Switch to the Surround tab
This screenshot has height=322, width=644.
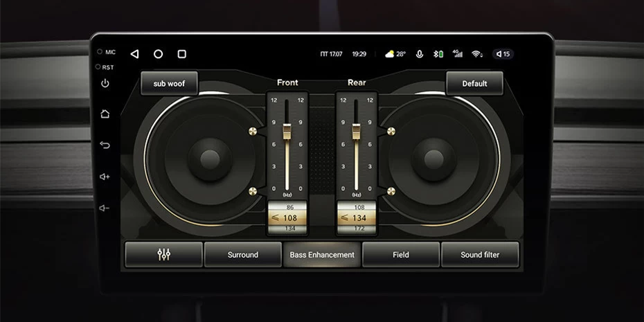pyautogui.click(x=243, y=255)
